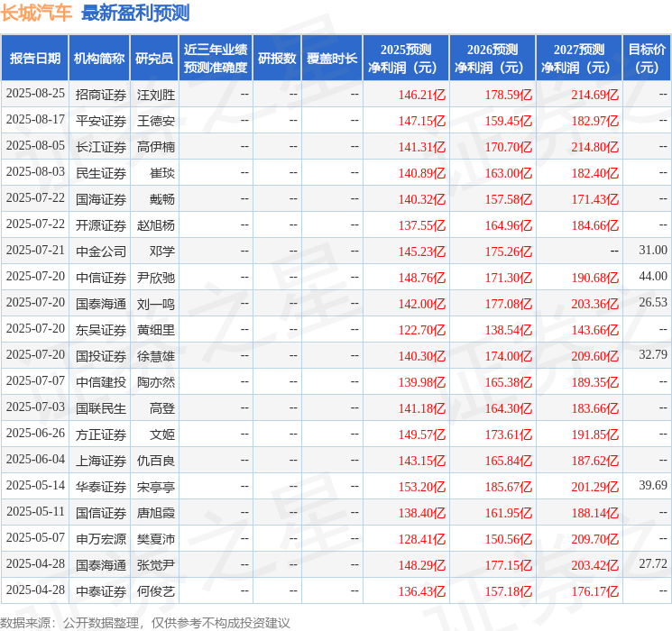This screenshot has width=672, height=631.
Task: Click the value 176.17亿
Action: tap(594, 591)
